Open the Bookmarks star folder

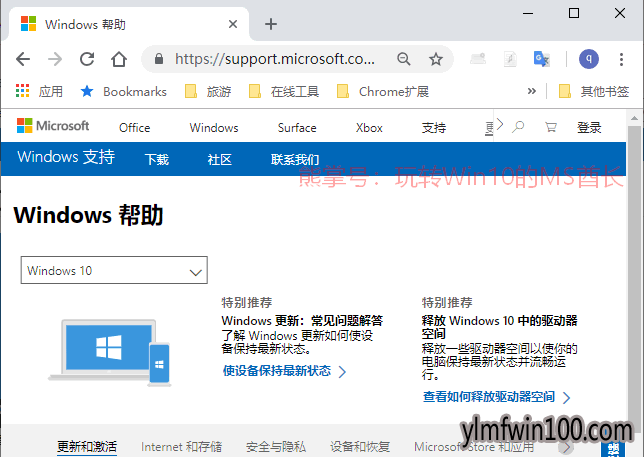pyautogui.click(x=124, y=91)
